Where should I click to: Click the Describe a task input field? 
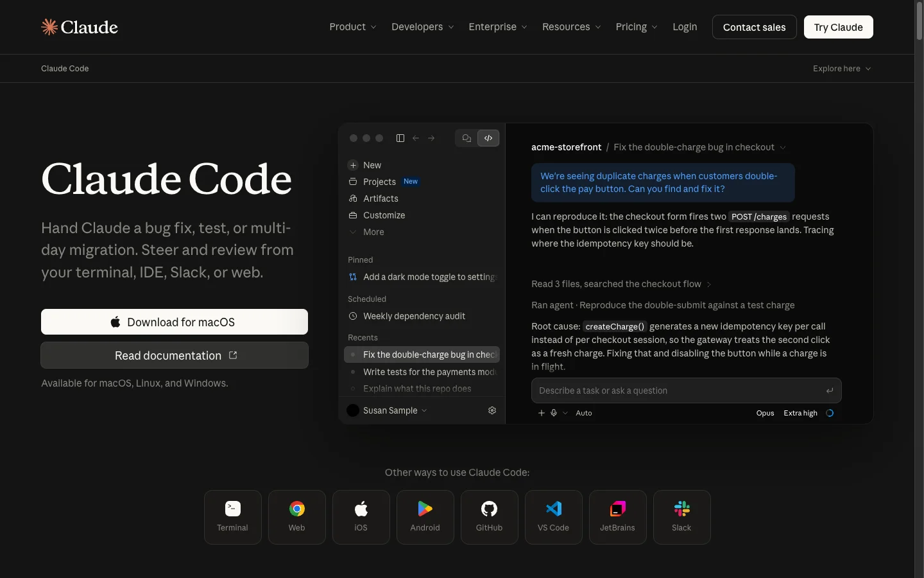click(686, 390)
